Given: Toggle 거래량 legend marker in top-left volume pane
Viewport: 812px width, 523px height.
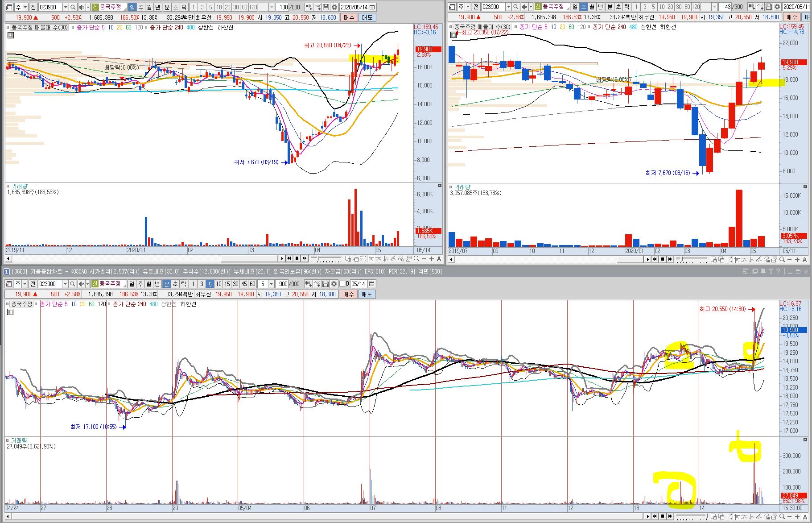Looking at the screenshot, I should click(x=8, y=186).
